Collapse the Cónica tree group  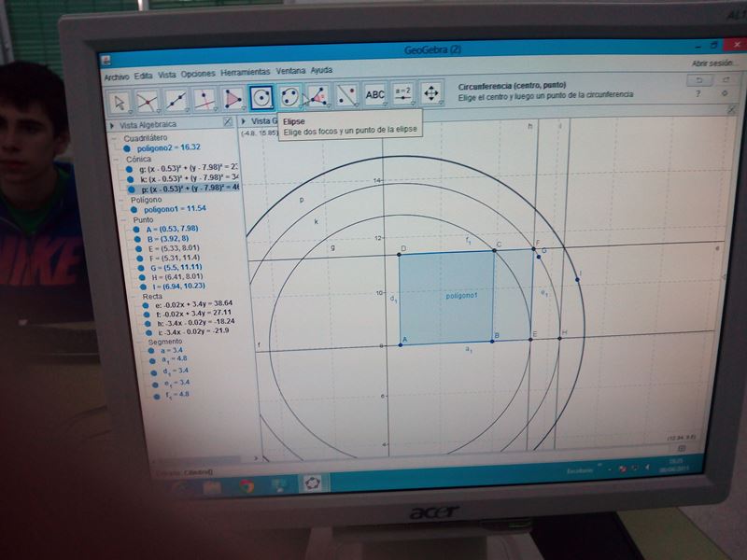click(117, 159)
